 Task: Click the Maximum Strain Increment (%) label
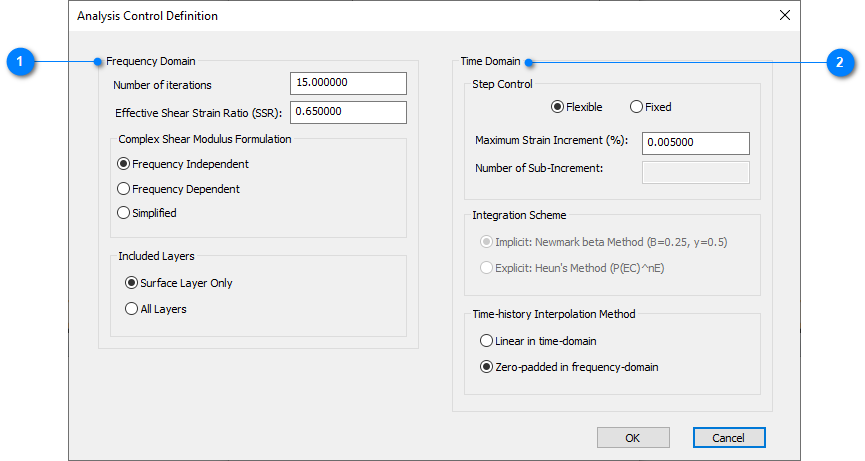(552, 140)
